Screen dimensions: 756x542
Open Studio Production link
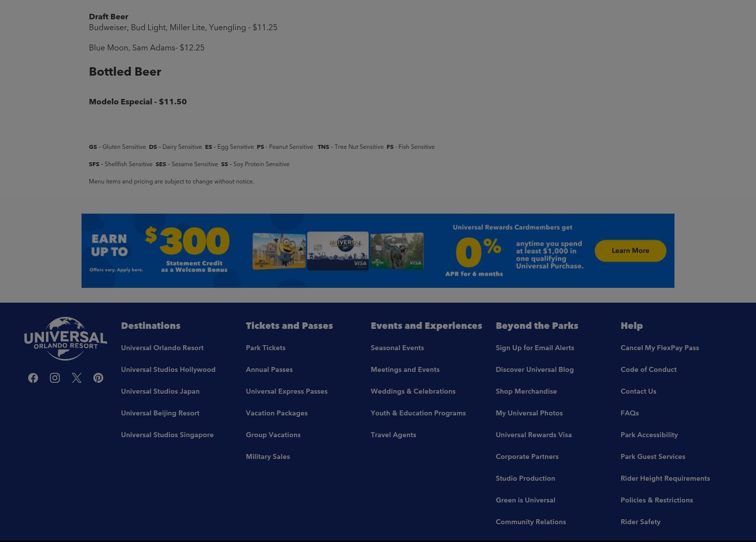click(525, 479)
